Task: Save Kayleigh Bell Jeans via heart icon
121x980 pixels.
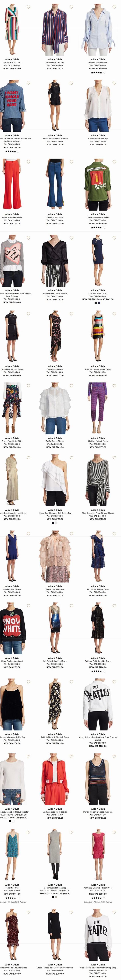Action: [71, 162]
